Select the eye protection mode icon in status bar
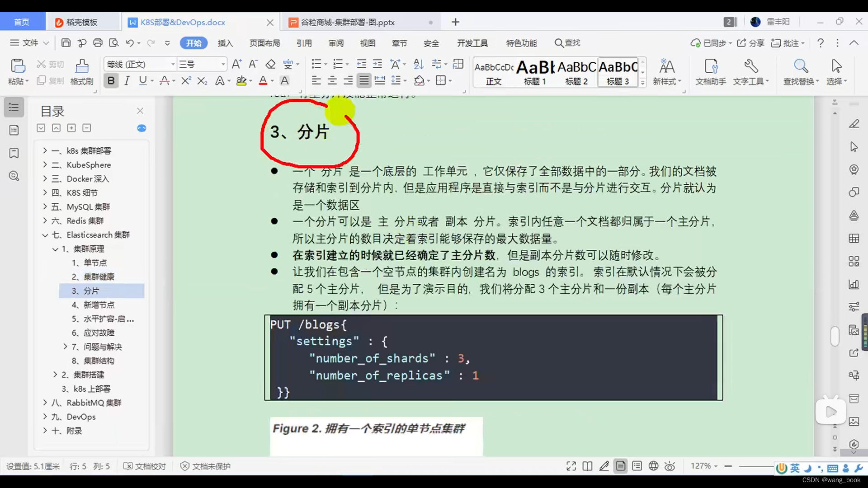868x488 pixels. (670, 466)
